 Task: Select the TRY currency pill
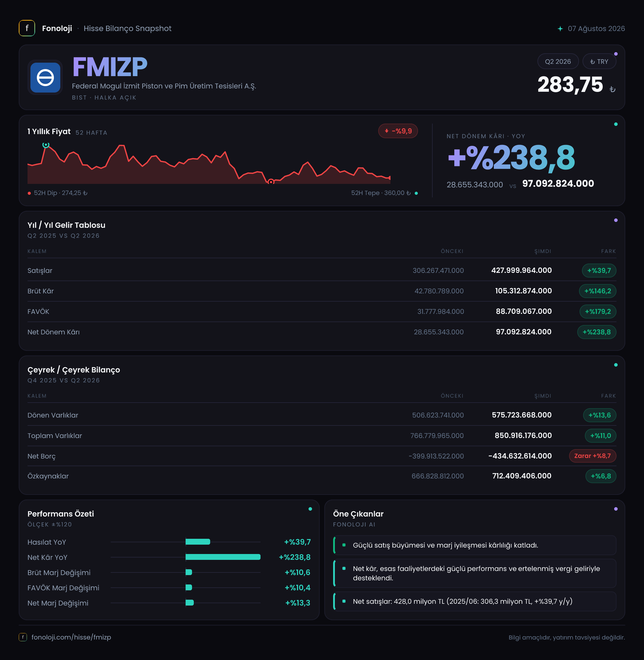599,61
